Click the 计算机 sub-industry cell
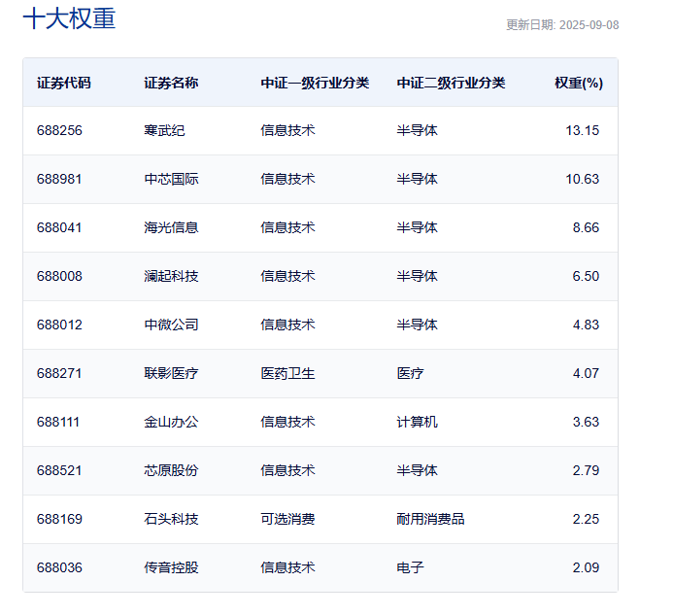The width and height of the screenshot is (673, 616). coord(418,422)
